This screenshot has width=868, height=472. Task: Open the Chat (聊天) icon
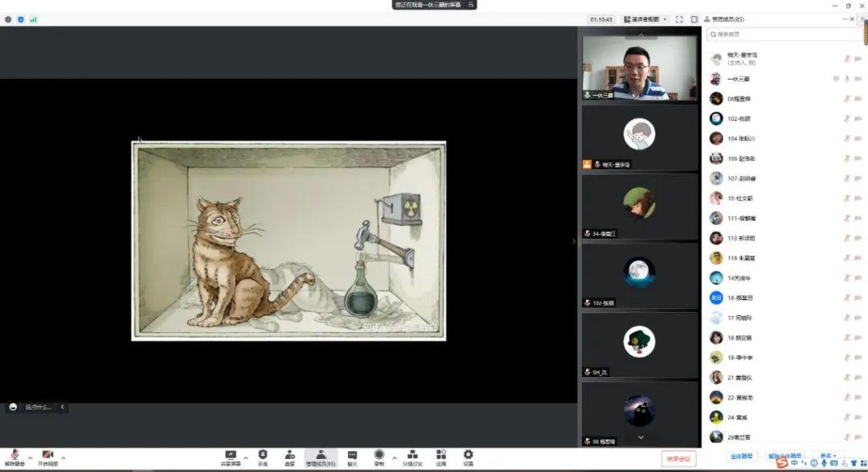[352, 455]
